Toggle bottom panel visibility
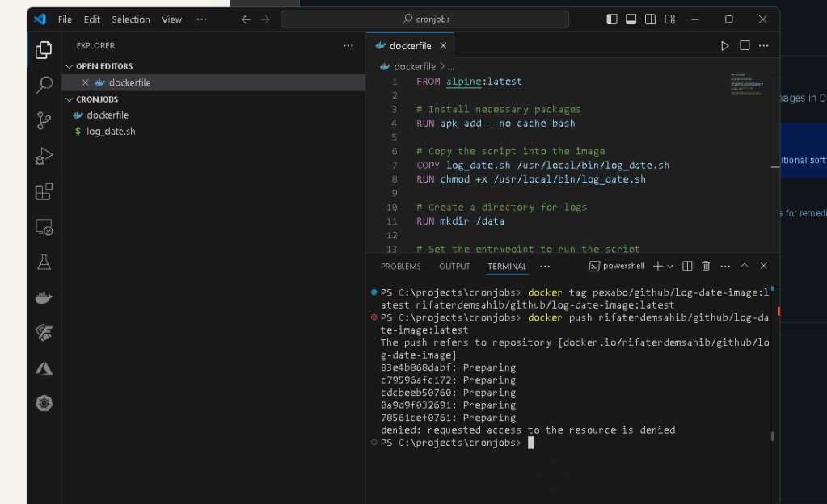827x504 pixels. [631, 19]
